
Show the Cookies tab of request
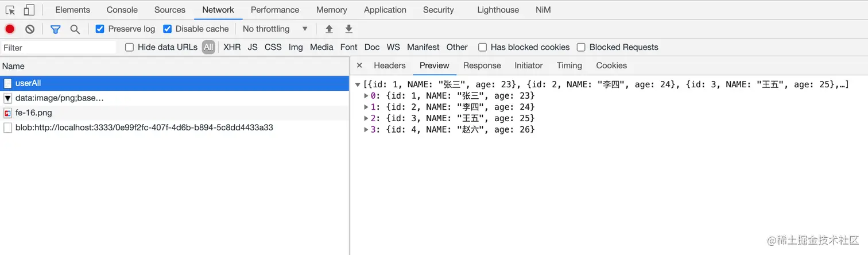[611, 65]
